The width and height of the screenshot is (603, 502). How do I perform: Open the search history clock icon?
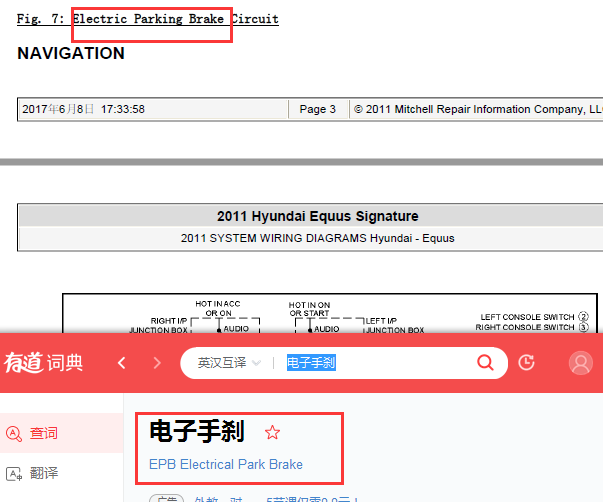(x=526, y=362)
